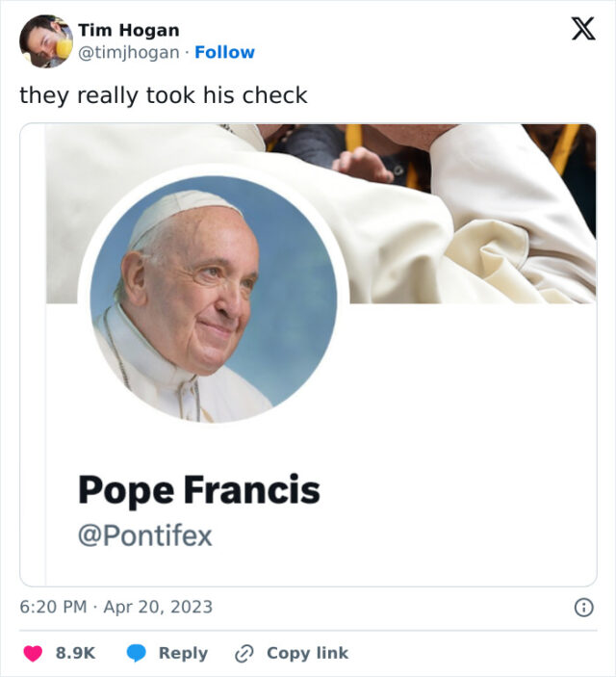The width and height of the screenshot is (616, 677).
Task: Like the tweet with the heart icon
Action: coord(33,653)
